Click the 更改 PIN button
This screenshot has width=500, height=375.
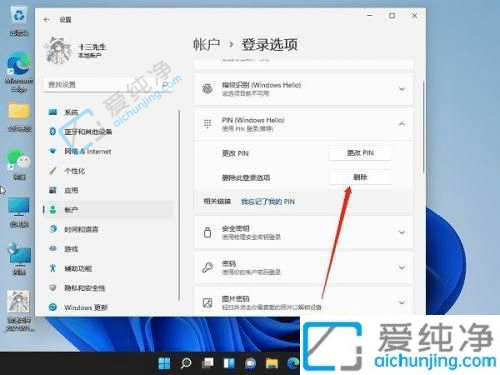click(x=360, y=153)
